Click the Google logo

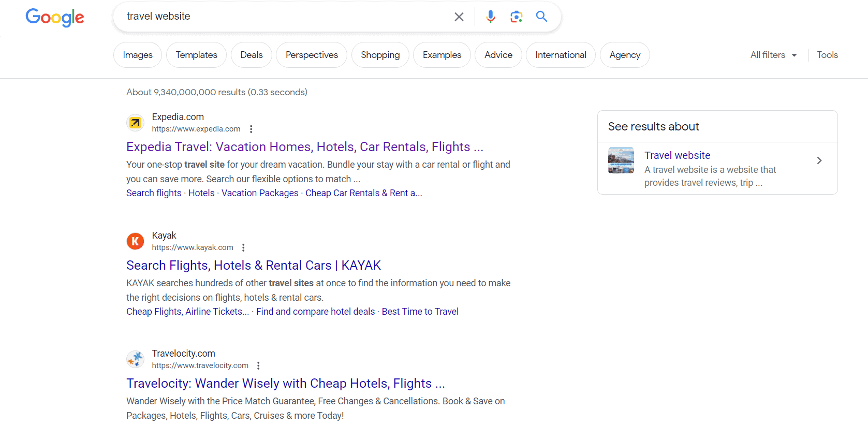(55, 17)
